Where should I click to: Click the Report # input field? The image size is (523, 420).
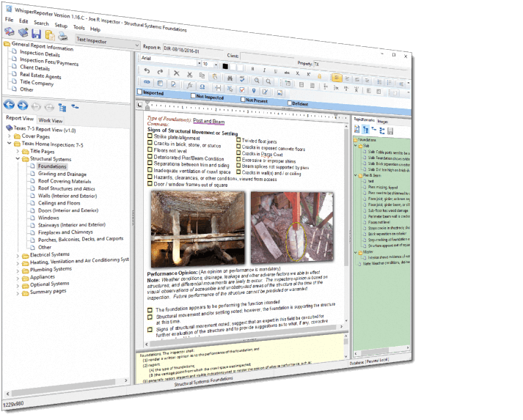(193, 51)
